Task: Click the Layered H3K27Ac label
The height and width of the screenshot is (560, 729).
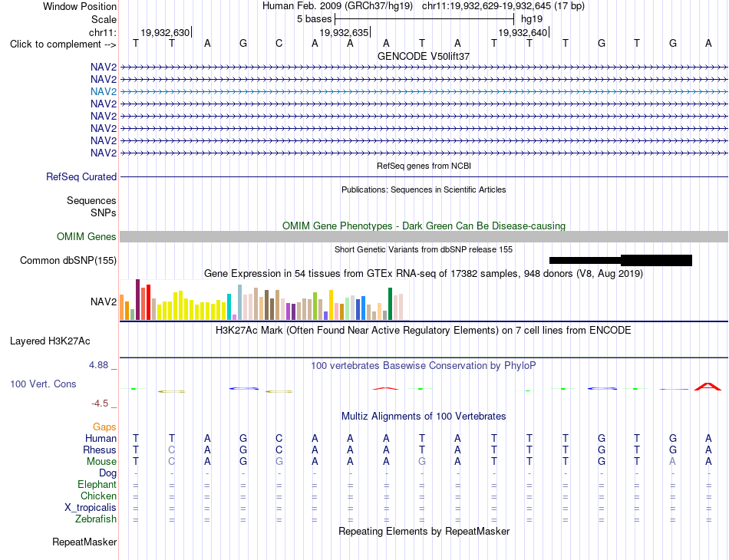Action: (50, 341)
